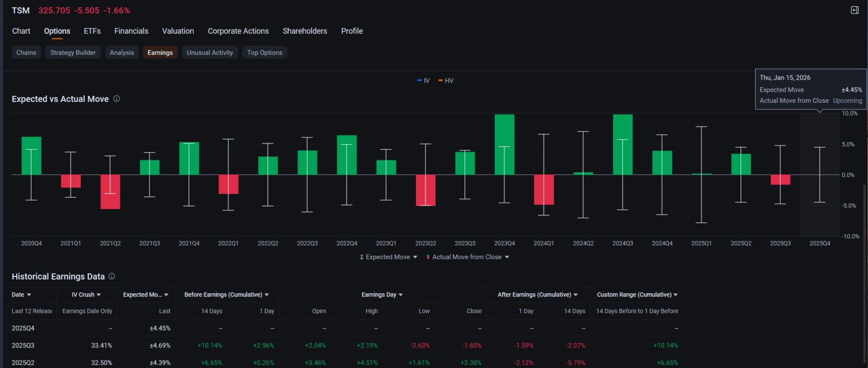The height and width of the screenshot is (368, 868).
Task: Open the Strategy Builder sub-tab
Action: pos(73,53)
